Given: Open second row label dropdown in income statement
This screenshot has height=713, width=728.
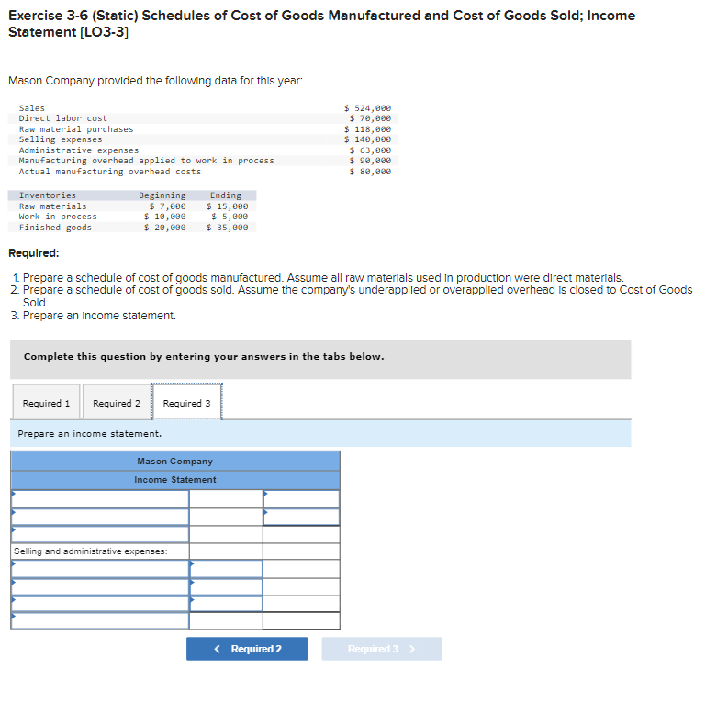Looking at the screenshot, I should coord(100,517).
